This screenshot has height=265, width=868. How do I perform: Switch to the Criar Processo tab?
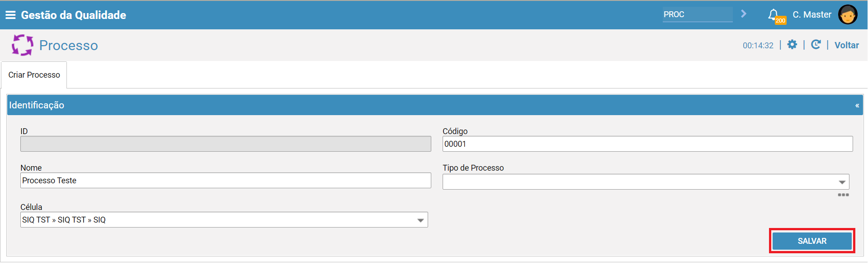tap(34, 75)
